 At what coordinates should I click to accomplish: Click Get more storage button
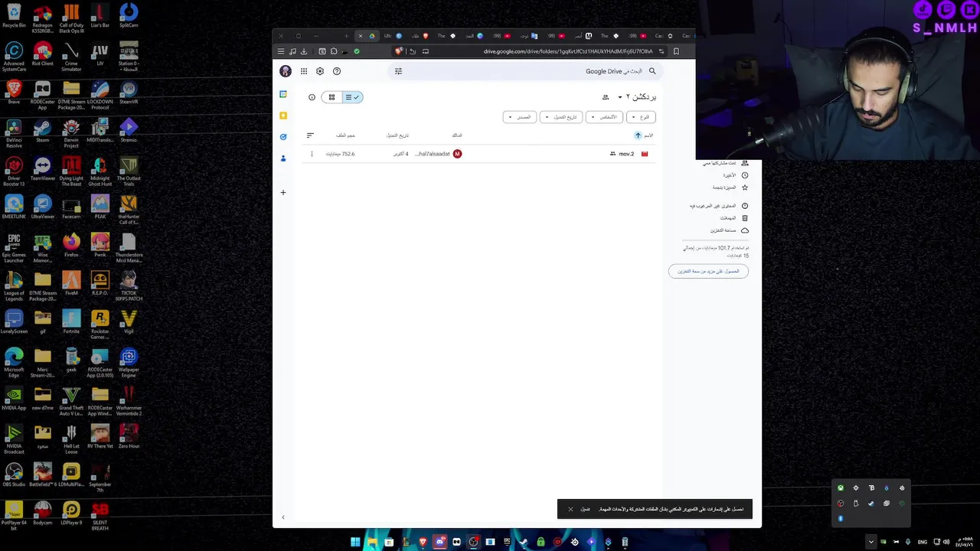708,271
